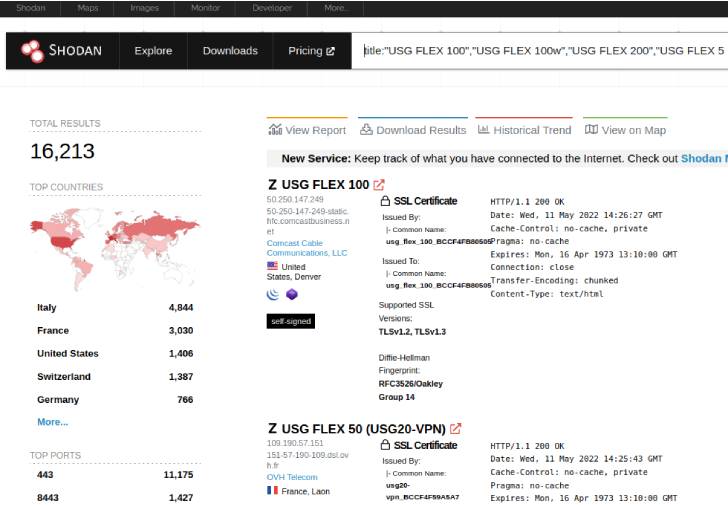Select hostname text starting '50-250-147-249-static'

point(308,221)
